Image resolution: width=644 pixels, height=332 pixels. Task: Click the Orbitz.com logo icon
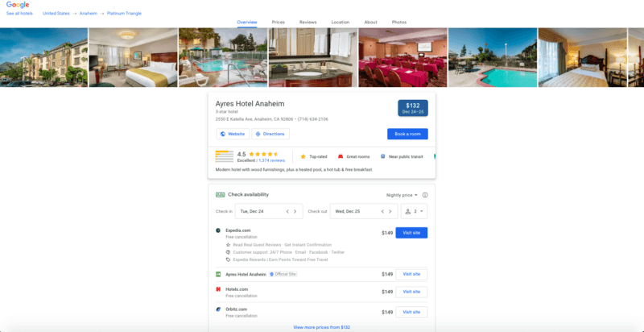218,309
